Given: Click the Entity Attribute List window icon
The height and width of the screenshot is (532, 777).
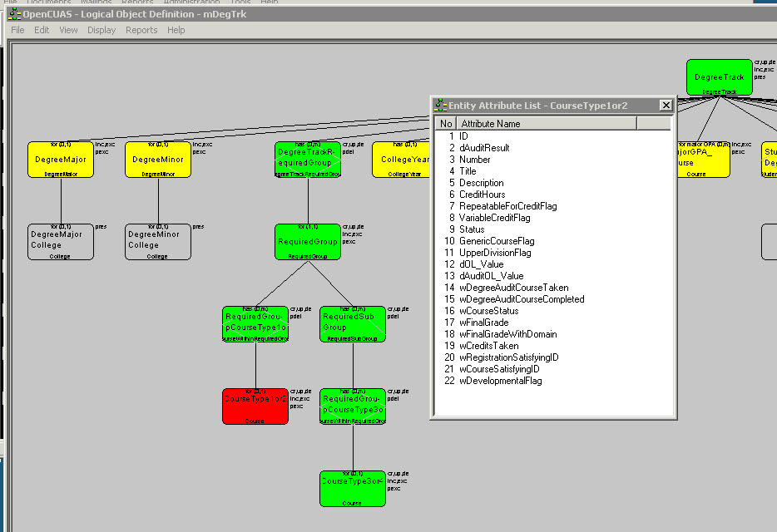Looking at the screenshot, I should 441,105.
